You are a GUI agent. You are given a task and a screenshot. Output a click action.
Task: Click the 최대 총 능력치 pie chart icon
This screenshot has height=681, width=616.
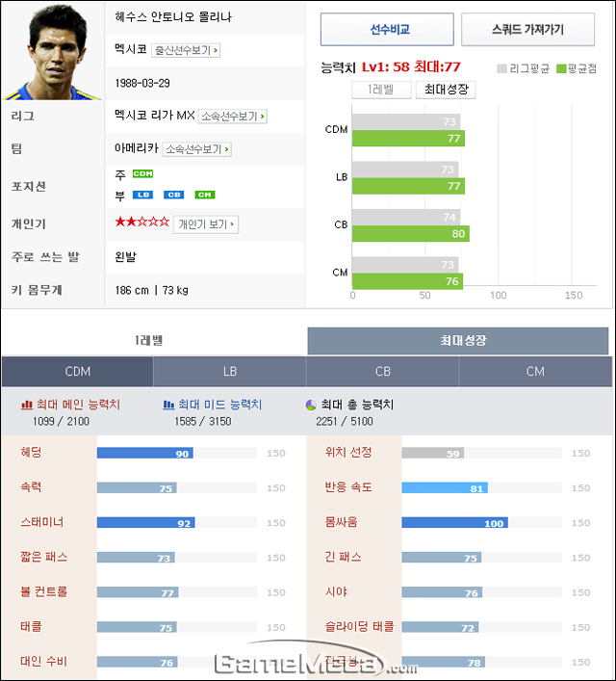[311, 405]
